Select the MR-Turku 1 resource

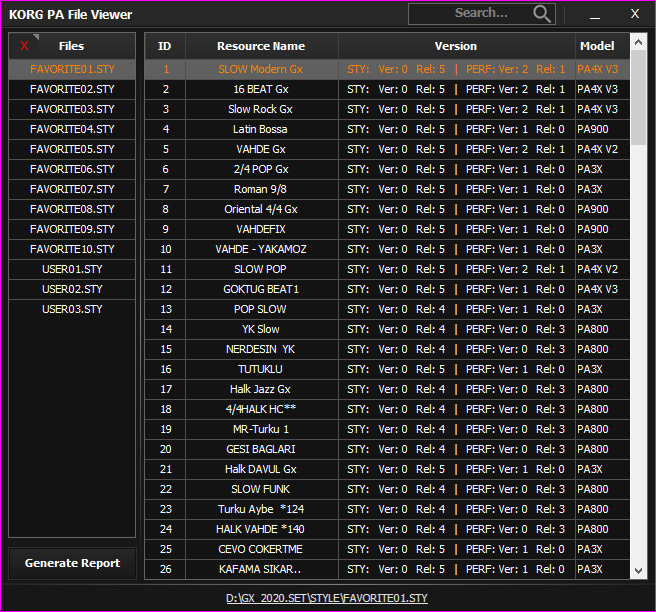pyautogui.click(x=261, y=429)
